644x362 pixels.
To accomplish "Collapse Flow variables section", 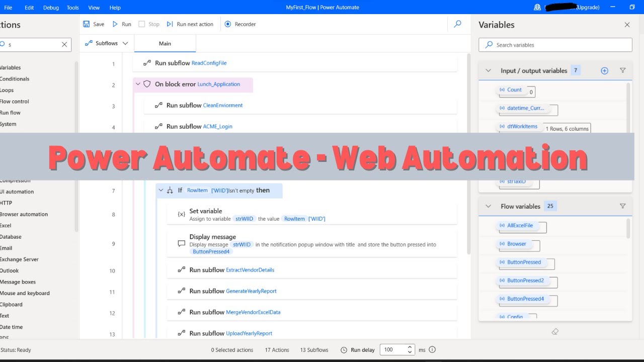I will tap(488, 206).
